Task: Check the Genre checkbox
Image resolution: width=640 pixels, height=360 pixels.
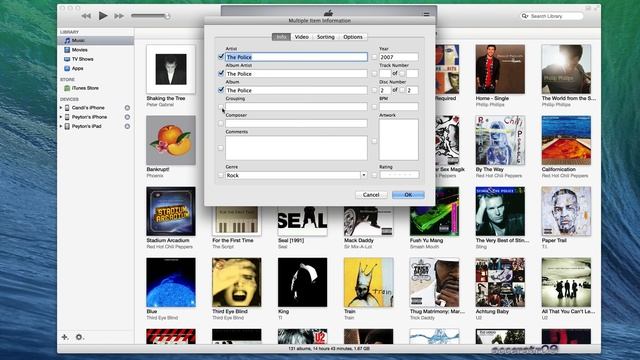Action: coord(221,175)
